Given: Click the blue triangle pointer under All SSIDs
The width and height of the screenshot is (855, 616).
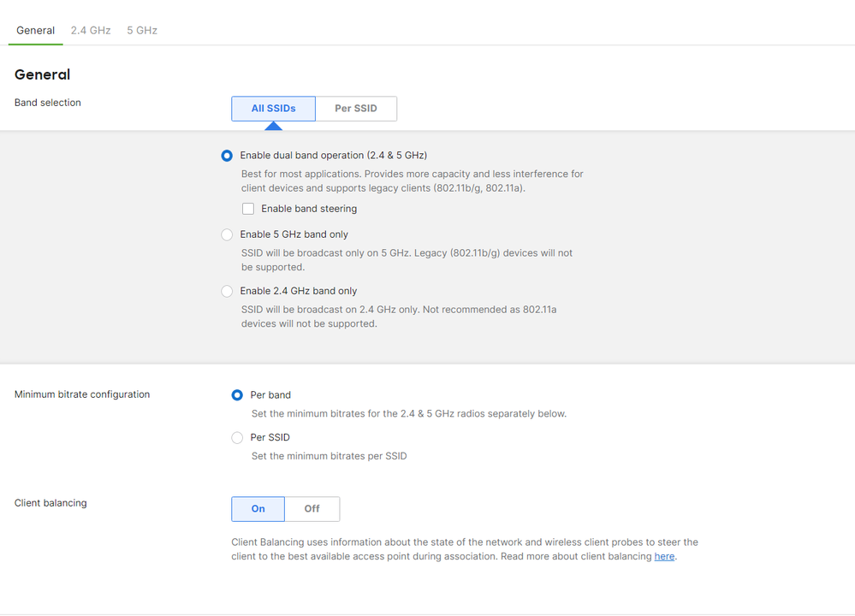Looking at the screenshot, I should coord(273,126).
